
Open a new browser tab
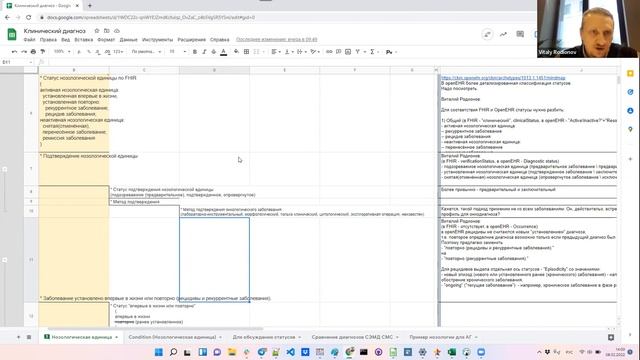pyautogui.click(x=90, y=6)
